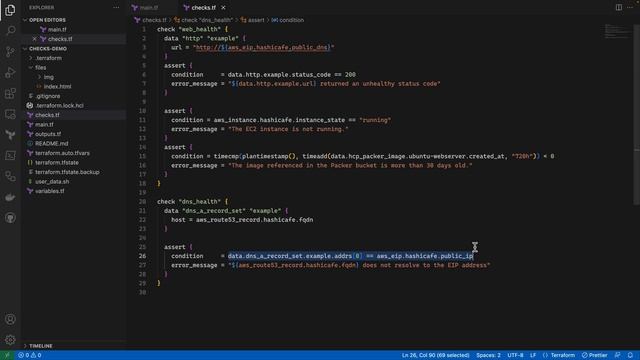Viewport: 640px width, 360px height.
Task: Open the Remote Explorer view
Action: [10, 114]
